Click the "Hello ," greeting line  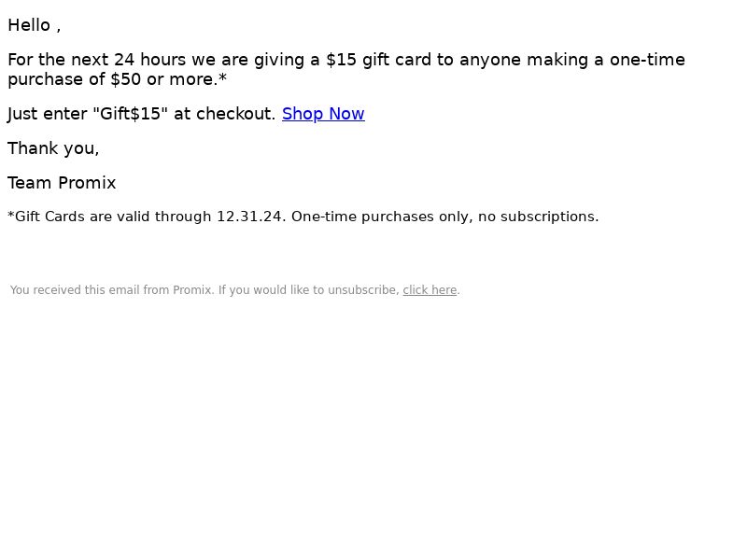pyautogui.click(x=35, y=25)
